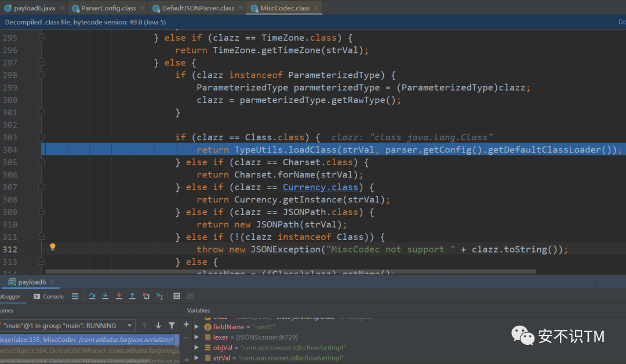Open the Evaluate Expression calculator icon
This screenshot has height=364, width=626.
point(177,296)
